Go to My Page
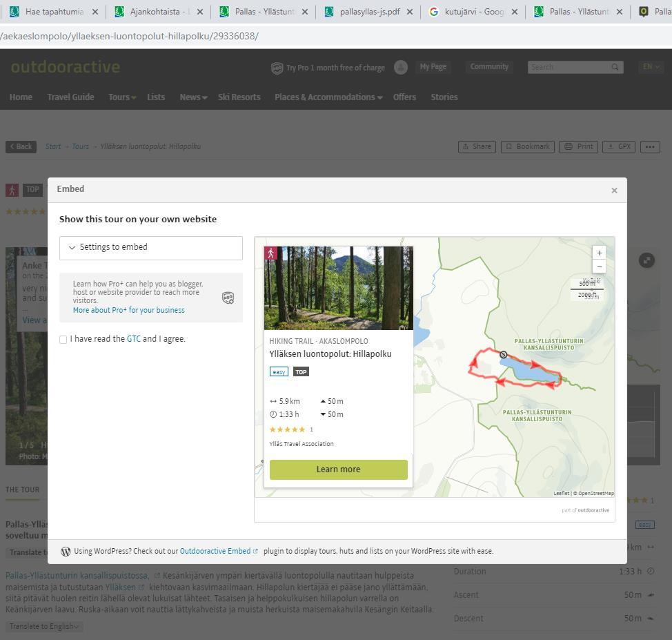The image size is (672, 640). click(x=433, y=67)
